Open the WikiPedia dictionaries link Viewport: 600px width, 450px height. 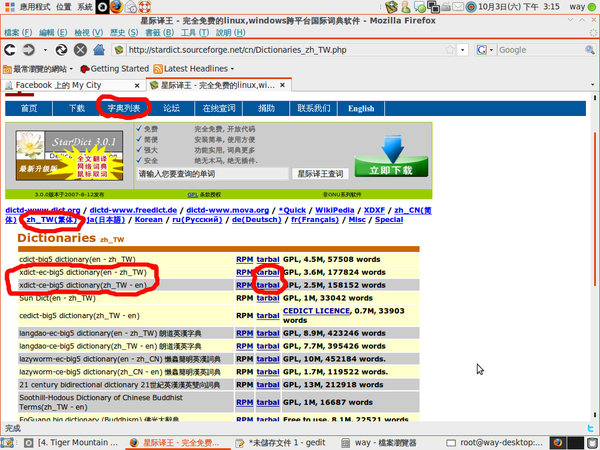pos(334,210)
